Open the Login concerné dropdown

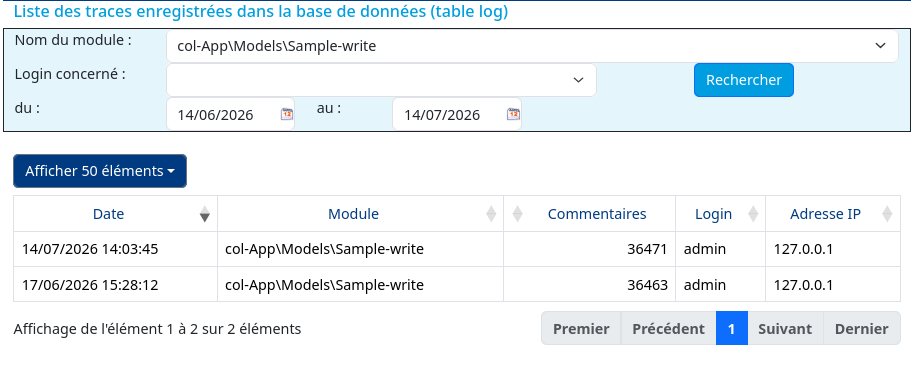[x=381, y=80]
